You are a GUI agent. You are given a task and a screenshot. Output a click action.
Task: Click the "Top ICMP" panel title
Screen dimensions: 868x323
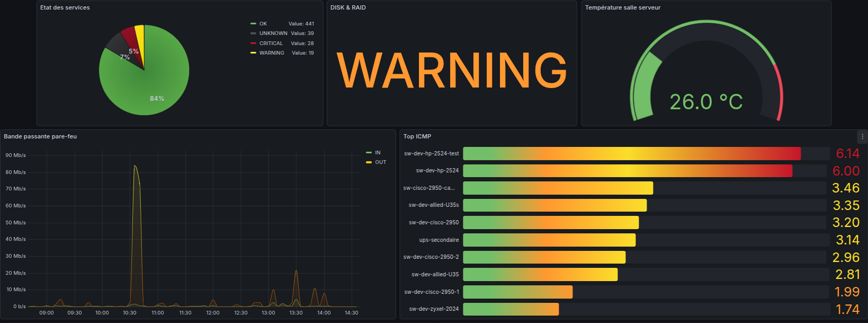click(417, 136)
